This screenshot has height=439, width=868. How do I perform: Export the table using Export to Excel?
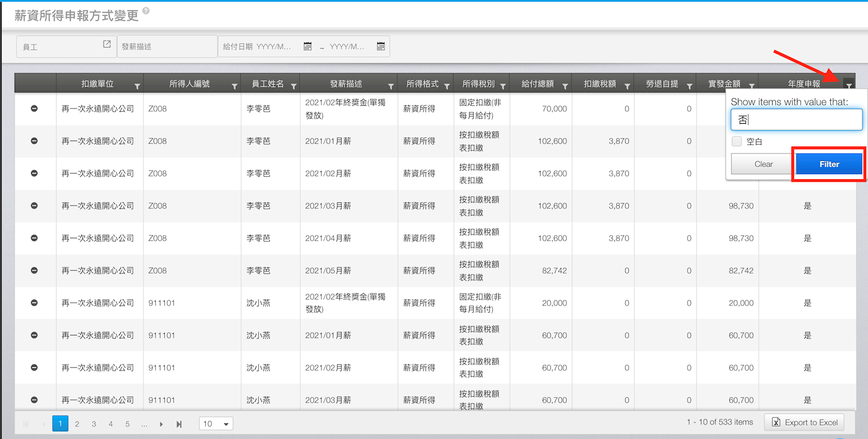[x=804, y=422]
